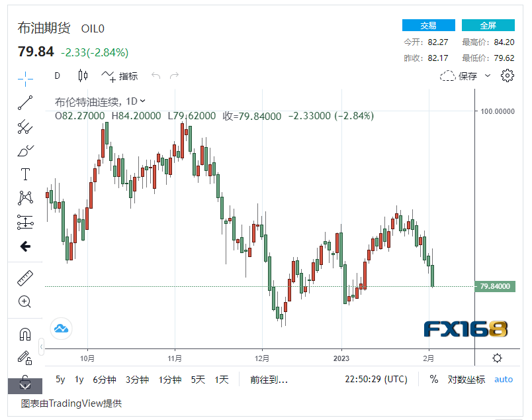Click the undo arrow
Viewport: 532px width, 420px height.
click(x=155, y=75)
